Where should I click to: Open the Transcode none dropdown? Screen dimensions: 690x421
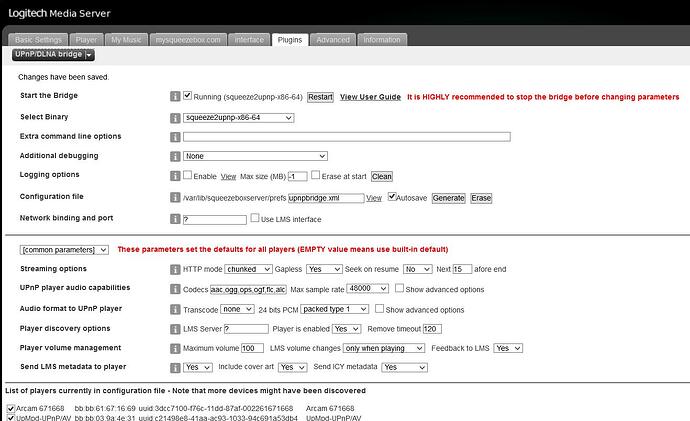238,309
